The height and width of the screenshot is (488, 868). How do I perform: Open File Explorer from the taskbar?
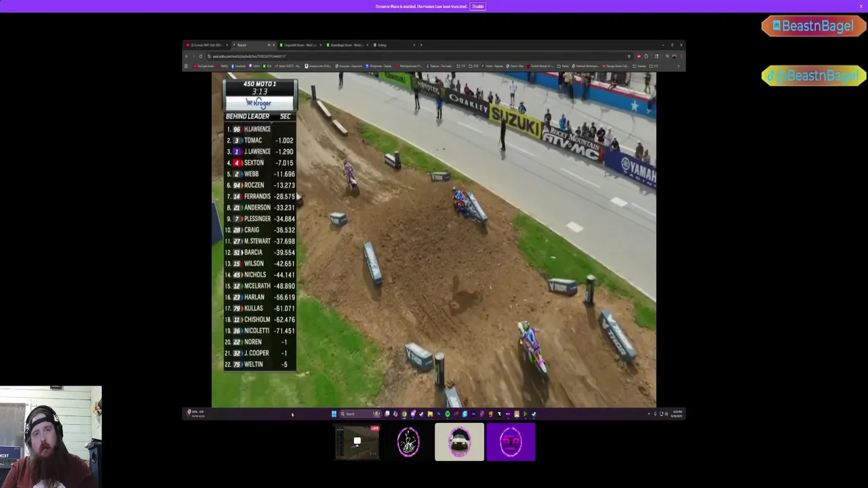[430, 413]
